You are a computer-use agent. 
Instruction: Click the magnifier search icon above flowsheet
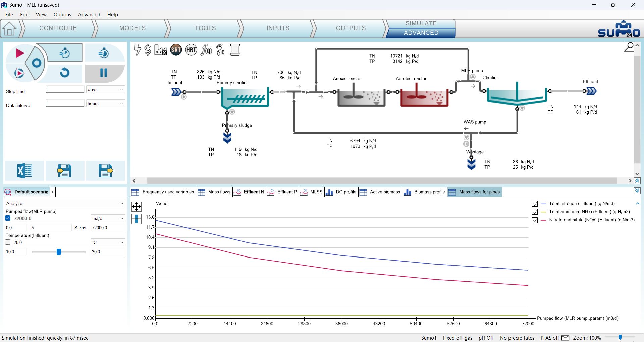(629, 47)
